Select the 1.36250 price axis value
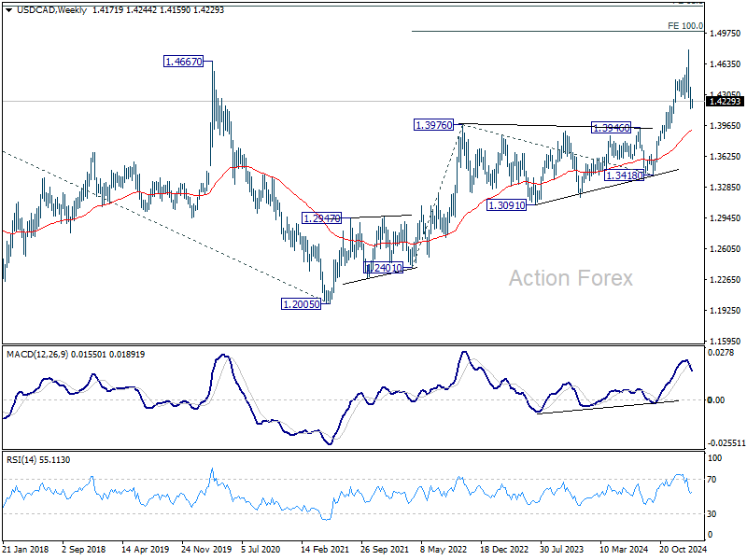Screen dimensions: 747x560 coord(726,156)
